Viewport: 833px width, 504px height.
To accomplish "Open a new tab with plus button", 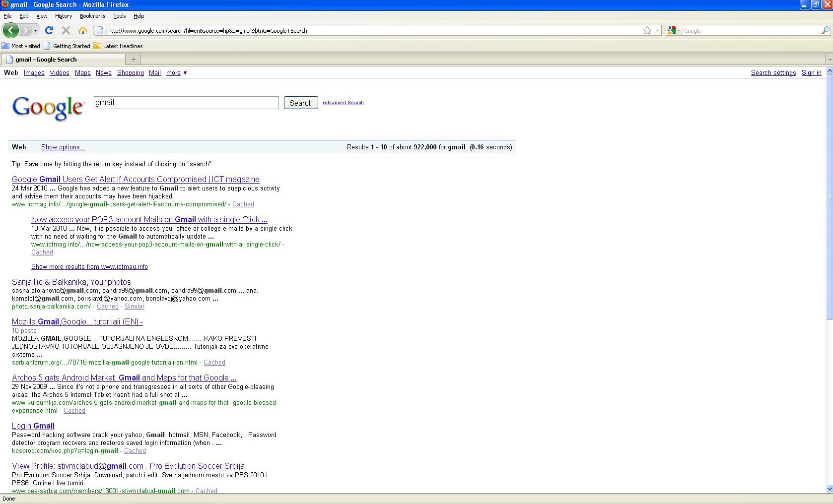I will click(x=133, y=60).
